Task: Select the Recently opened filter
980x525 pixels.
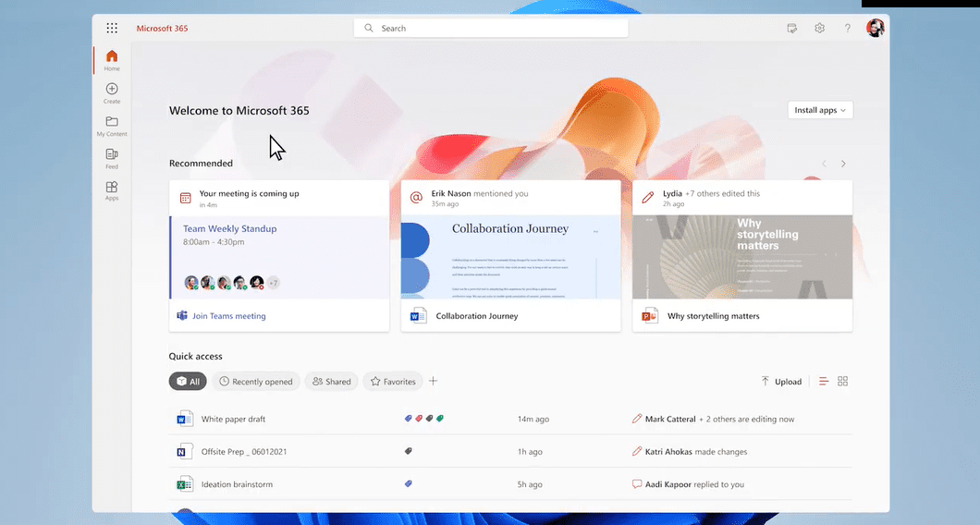Action: click(x=256, y=381)
